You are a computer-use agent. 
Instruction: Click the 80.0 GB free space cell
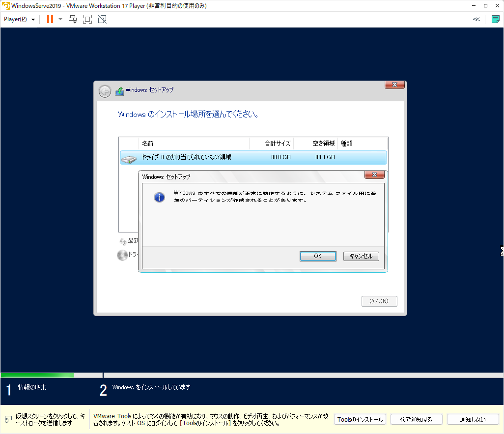pyautogui.click(x=325, y=157)
